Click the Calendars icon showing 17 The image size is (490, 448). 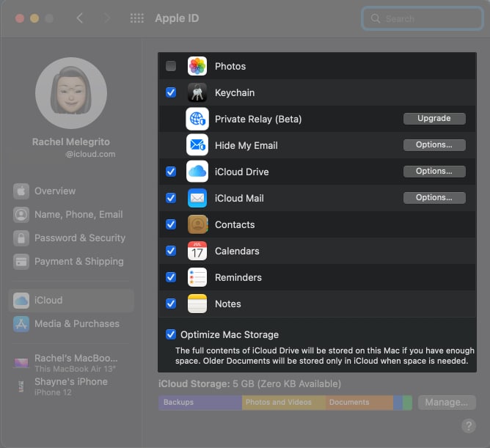[197, 251]
